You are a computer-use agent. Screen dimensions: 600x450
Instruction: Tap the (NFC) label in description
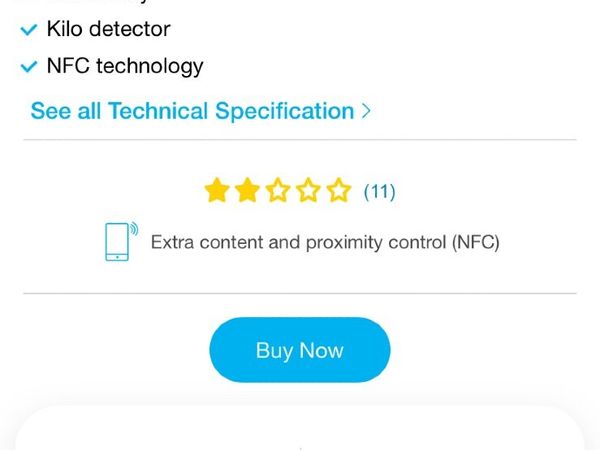[476, 242]
